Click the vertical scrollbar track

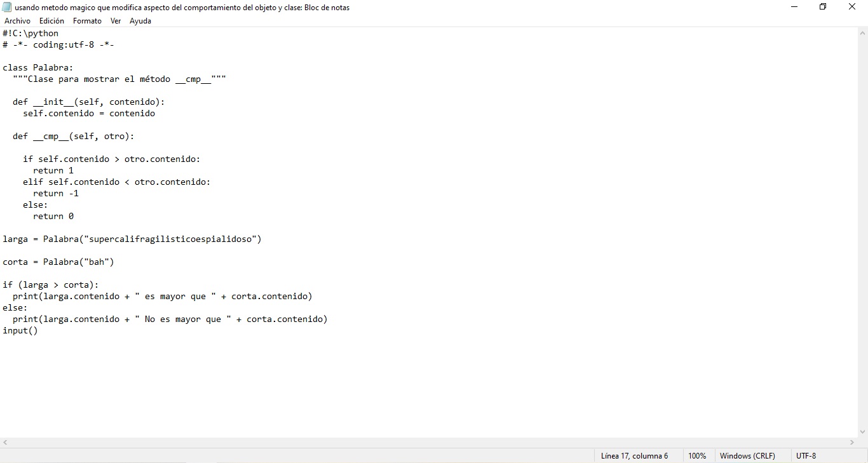click(x=863, y=232)
